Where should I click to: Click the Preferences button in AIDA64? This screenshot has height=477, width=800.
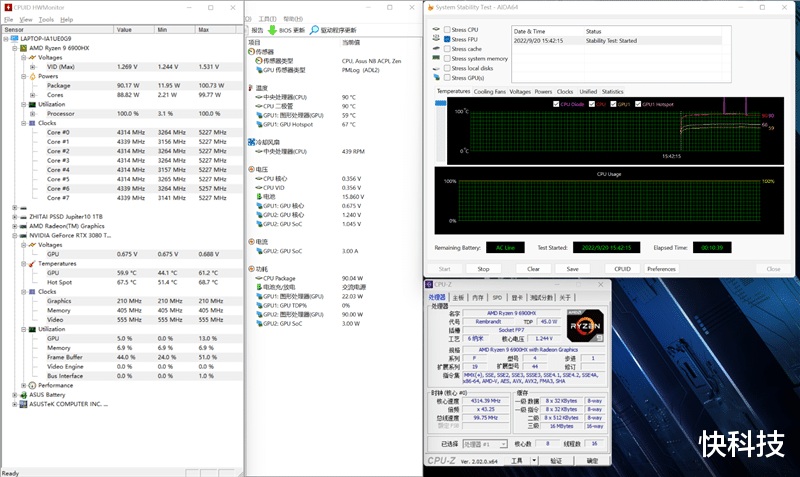pyautogui.click(x=661, y=269)
